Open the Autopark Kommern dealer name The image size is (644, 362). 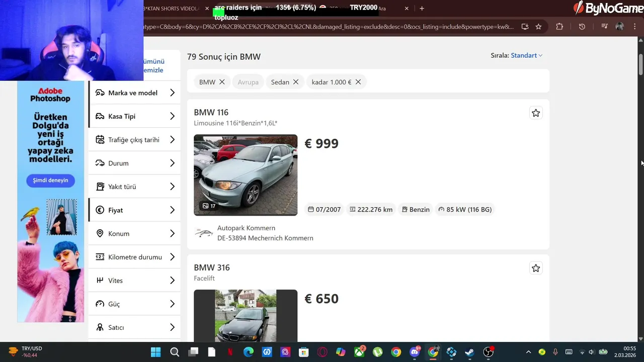point(246,228)
